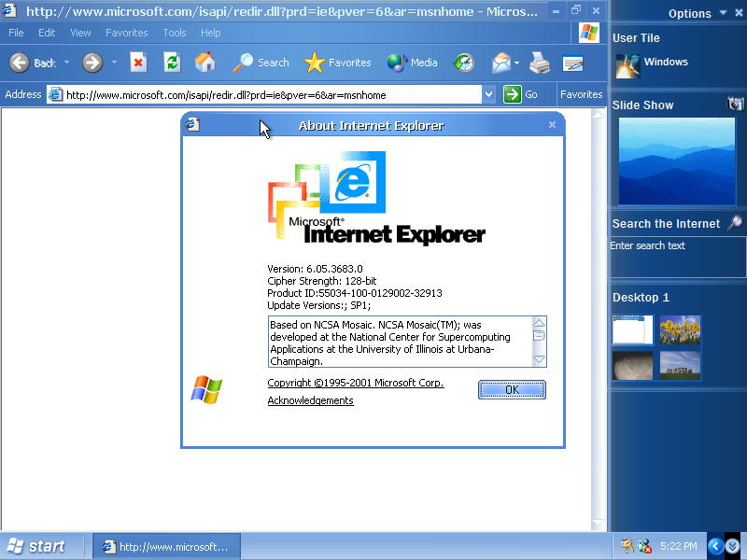The width and height of the screenshot is (747, 560).
Task: Open the File menu
Action: pos(16,33)
